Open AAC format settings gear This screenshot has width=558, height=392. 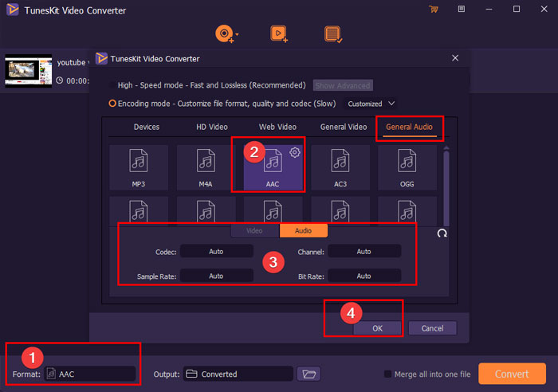pyautogui.click(x=295, y=153)
